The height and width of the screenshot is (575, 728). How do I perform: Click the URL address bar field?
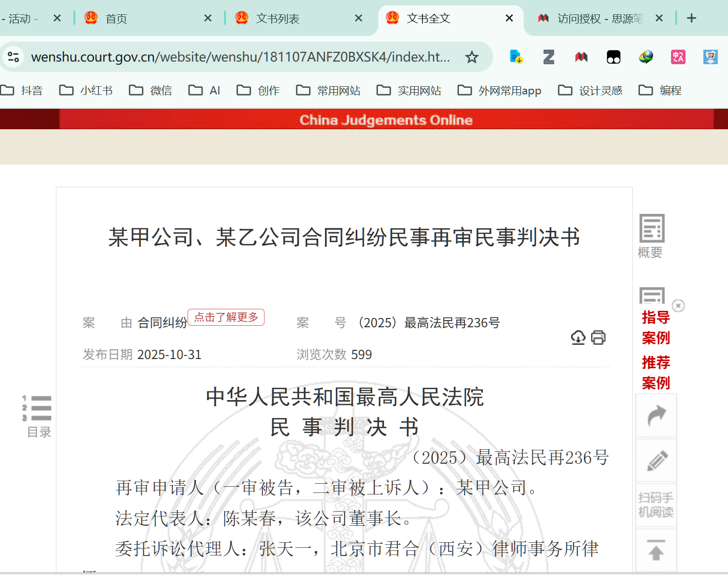pos(241,57)
